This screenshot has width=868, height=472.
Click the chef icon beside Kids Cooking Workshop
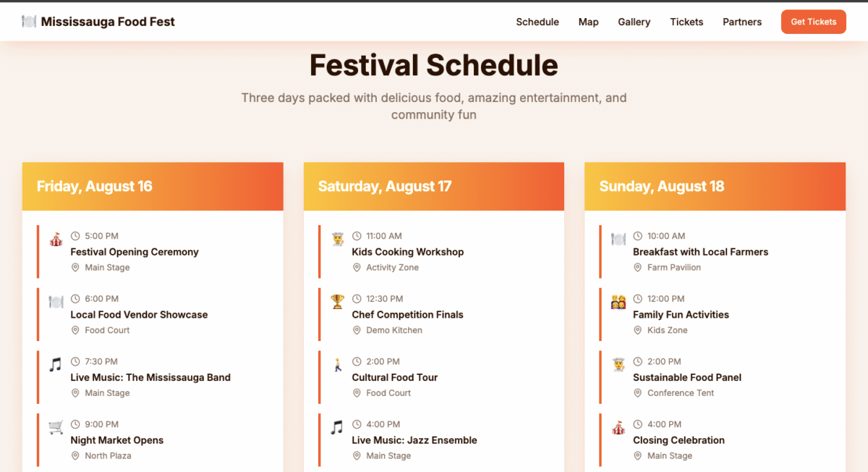[337, 239]
